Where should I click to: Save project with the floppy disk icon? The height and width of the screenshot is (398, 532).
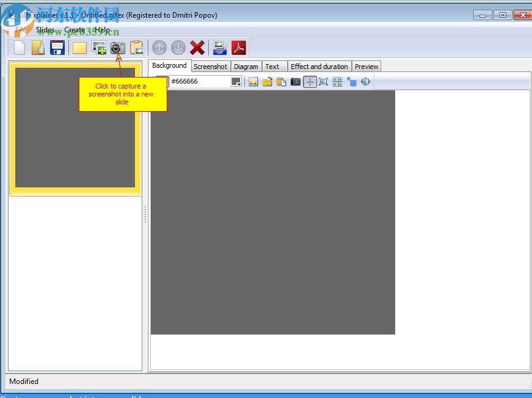click(57, 48)
